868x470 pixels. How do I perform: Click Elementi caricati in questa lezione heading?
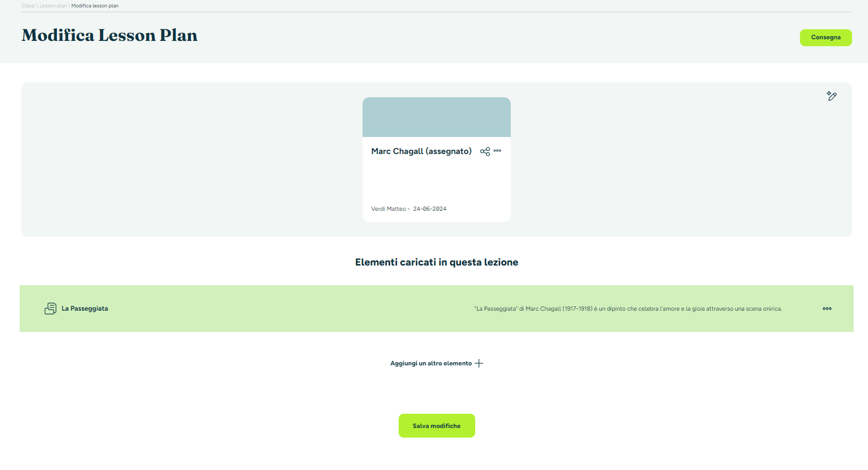[436, 262]
